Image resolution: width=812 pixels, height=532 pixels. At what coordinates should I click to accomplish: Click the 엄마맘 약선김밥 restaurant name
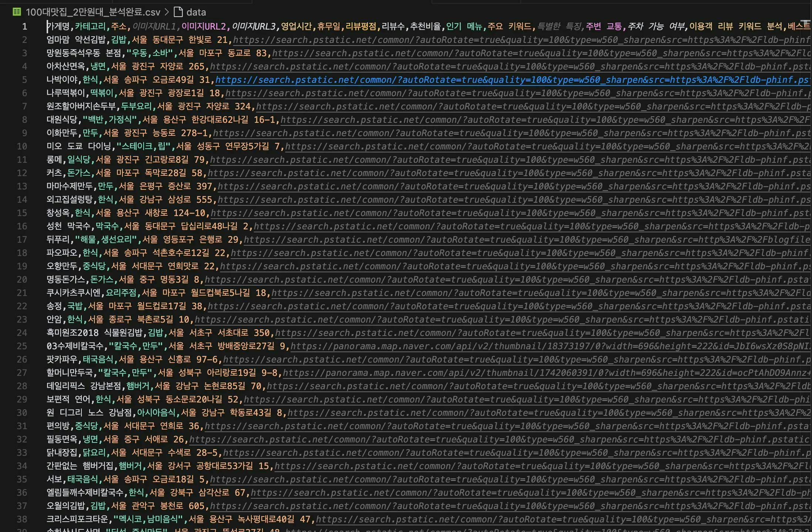pyautogui.click(x=77, y=40)
